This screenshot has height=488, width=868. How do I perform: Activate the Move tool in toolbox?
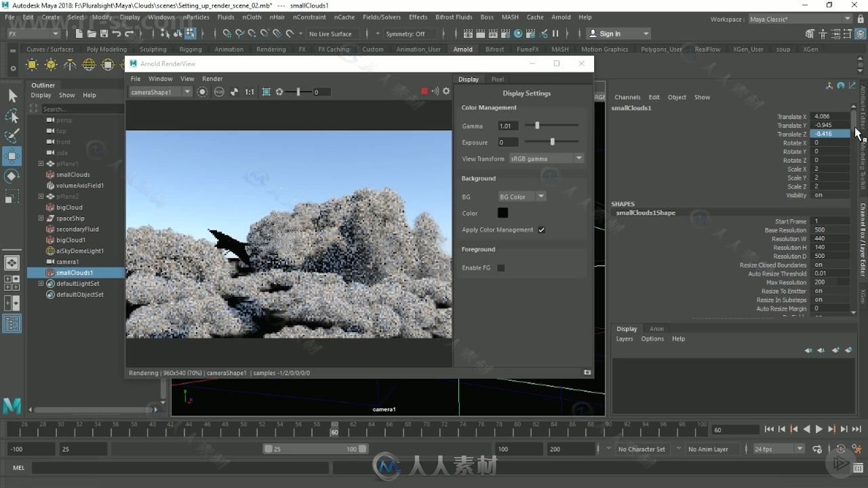12,157
